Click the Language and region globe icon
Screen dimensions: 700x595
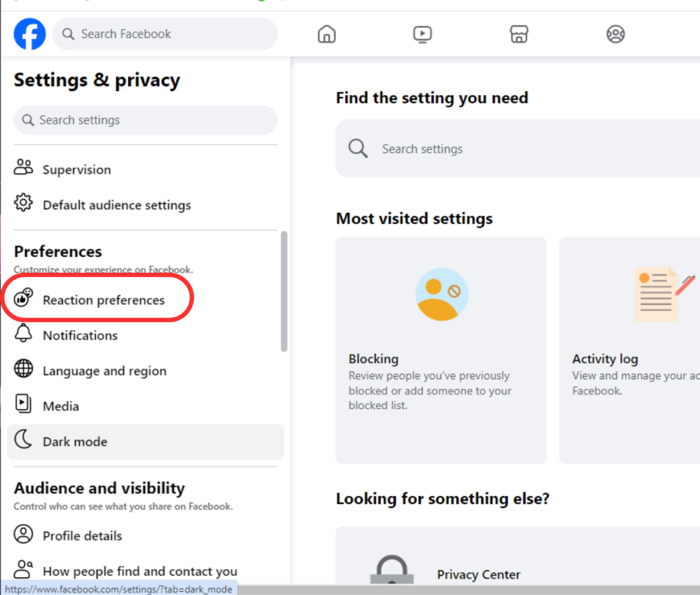click(23, 368)
